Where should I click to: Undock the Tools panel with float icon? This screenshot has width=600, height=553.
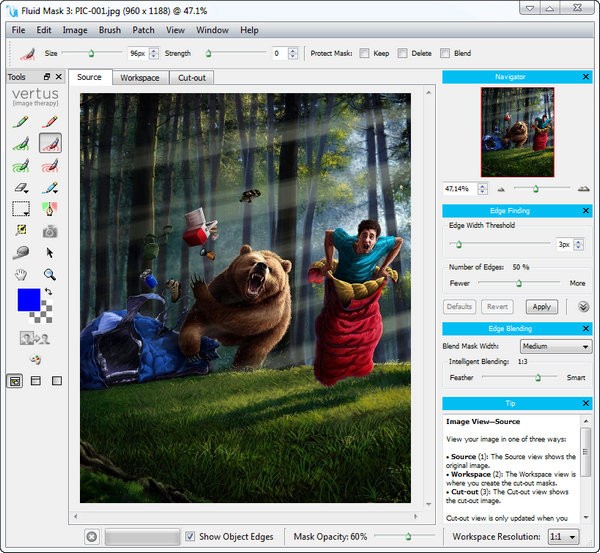pyautogui.click(x=47, y=77)
